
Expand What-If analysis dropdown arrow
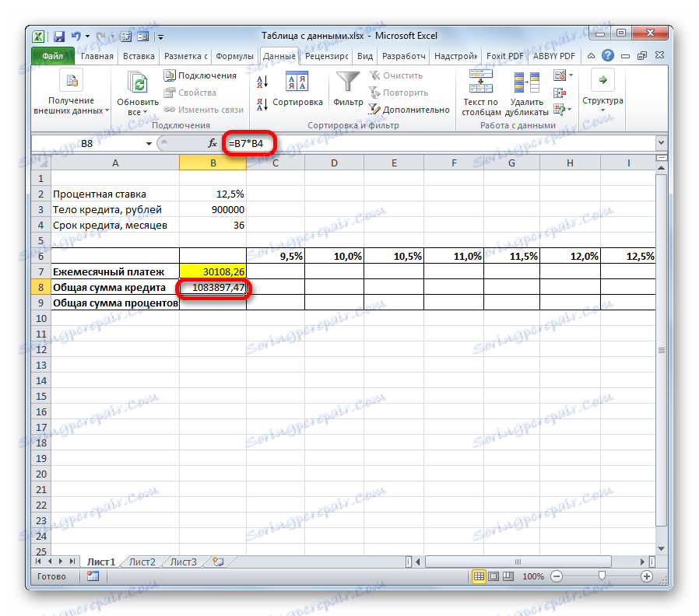click(570, 110)
